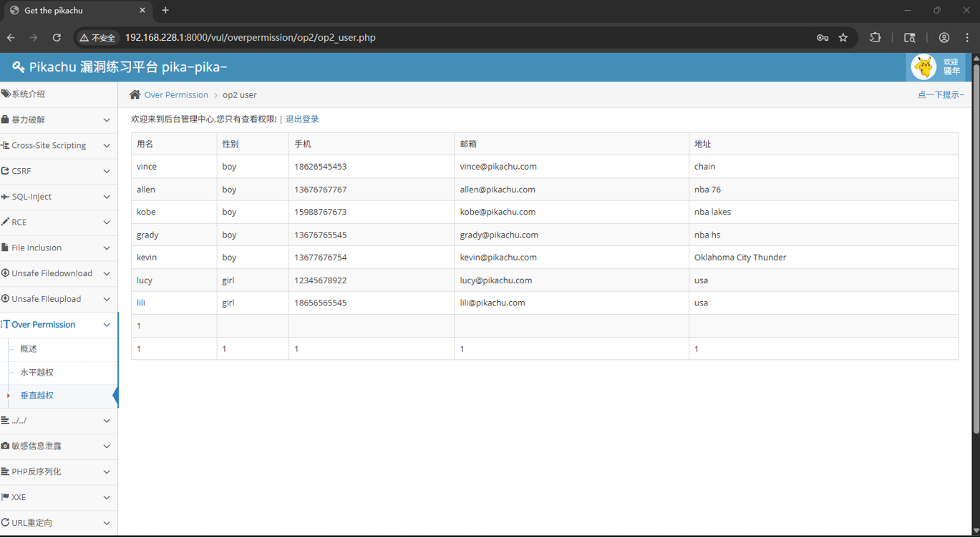Open the browser three-dot menu
The width and height of the screenshot is (980, 538).
coord(967,37)
